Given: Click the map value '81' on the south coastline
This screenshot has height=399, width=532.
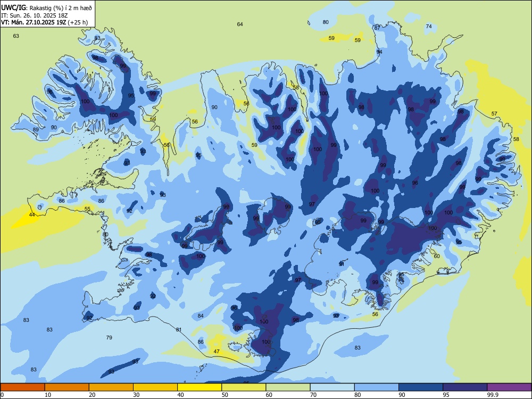Looking at the screenshot, I should click(179, 329).
